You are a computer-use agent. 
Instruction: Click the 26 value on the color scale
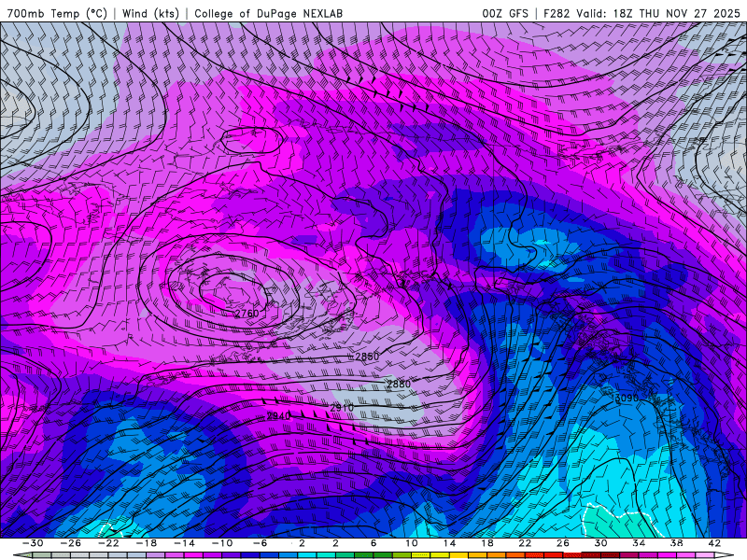[x=563, y=543]
